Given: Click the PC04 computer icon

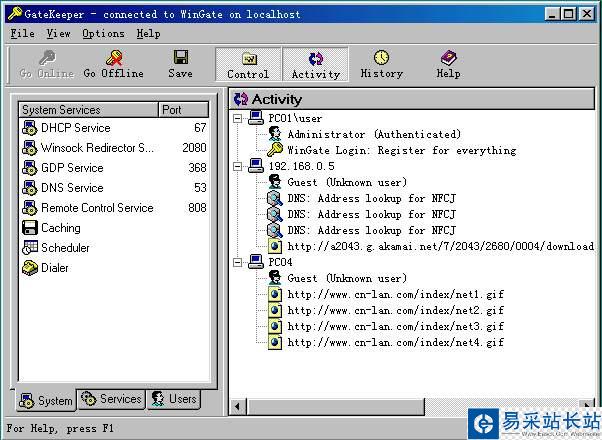Looking at the screenshot, I should (x=256, y=261).
